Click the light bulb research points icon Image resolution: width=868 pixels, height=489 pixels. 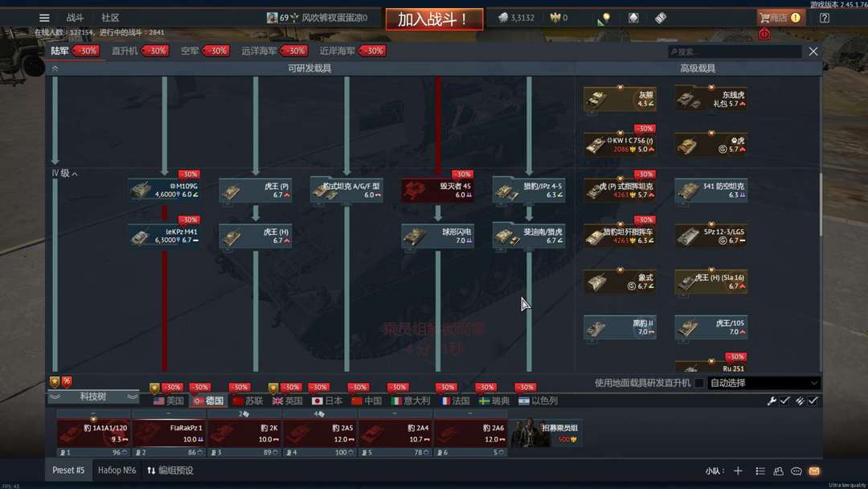(x=605, y=18)
